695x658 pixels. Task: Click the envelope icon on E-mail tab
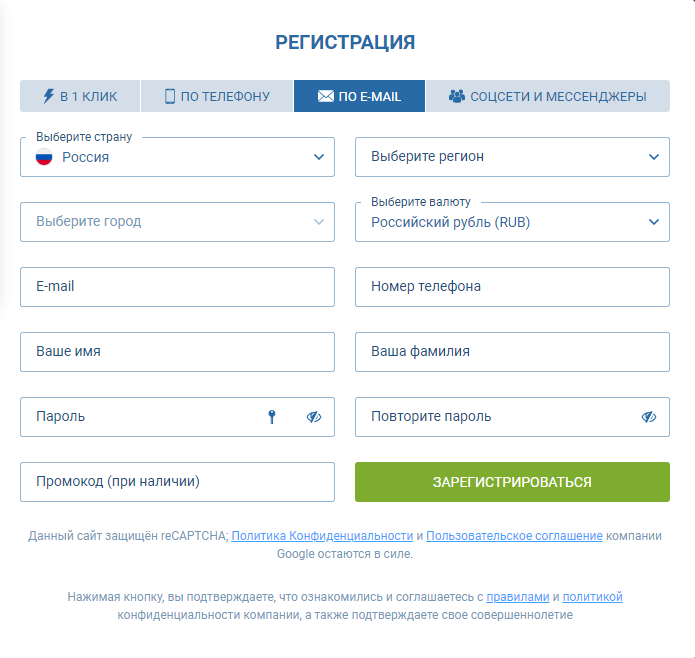(325, 96)
